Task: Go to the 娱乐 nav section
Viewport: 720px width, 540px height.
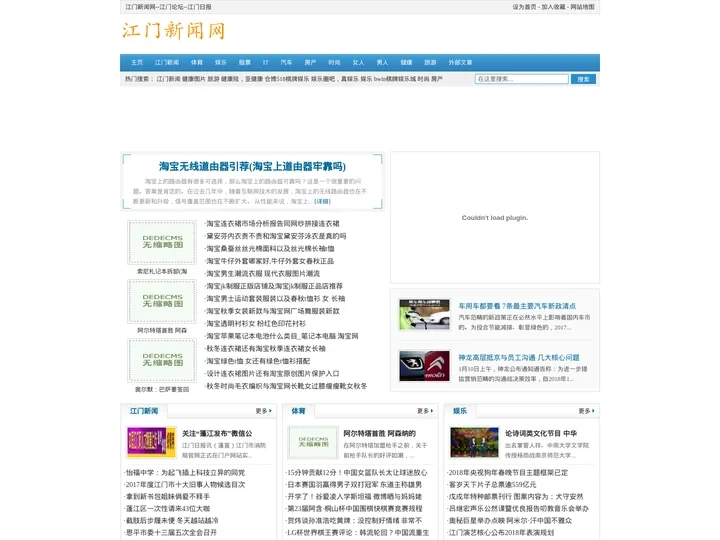Action: pos(221,62)
